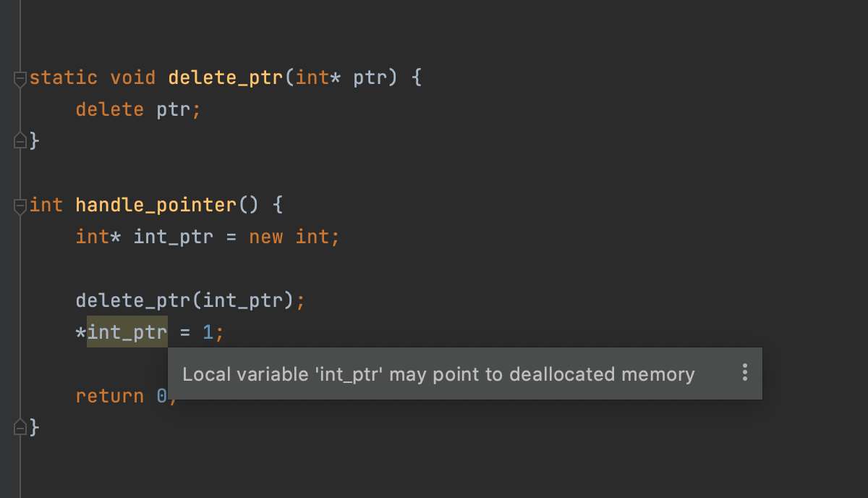The image size is (868, 498).
Task: Click fold end marker of delete_ptr function
Action: (x=21, y=140)
